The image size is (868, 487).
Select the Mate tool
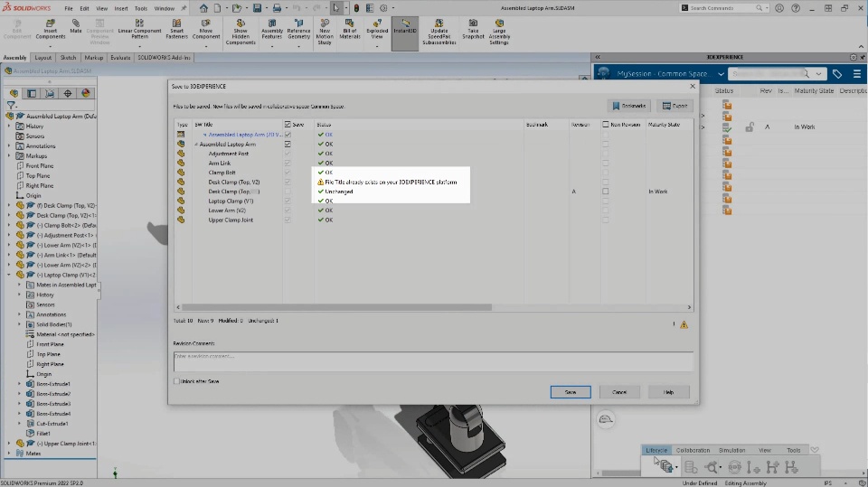coord(76,26)
